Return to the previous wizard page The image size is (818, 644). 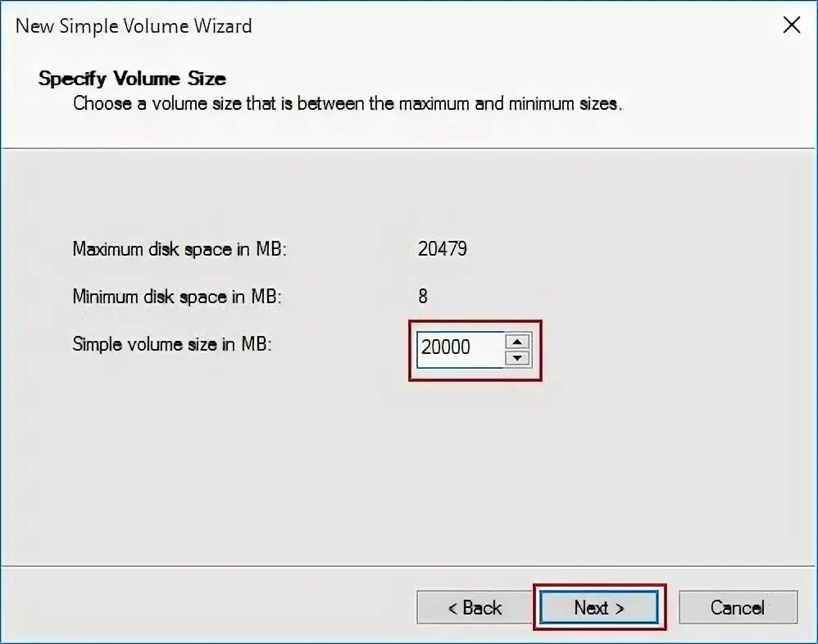475,607
